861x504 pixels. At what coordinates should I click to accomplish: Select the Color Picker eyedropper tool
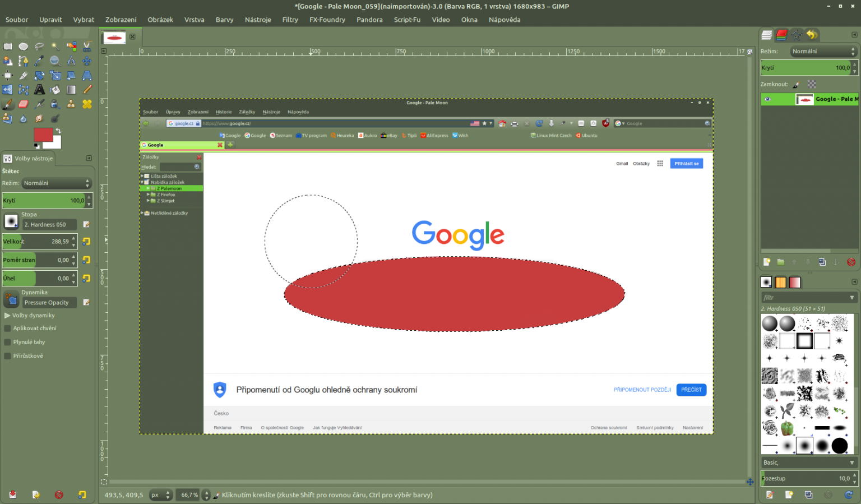click(39, 61)
